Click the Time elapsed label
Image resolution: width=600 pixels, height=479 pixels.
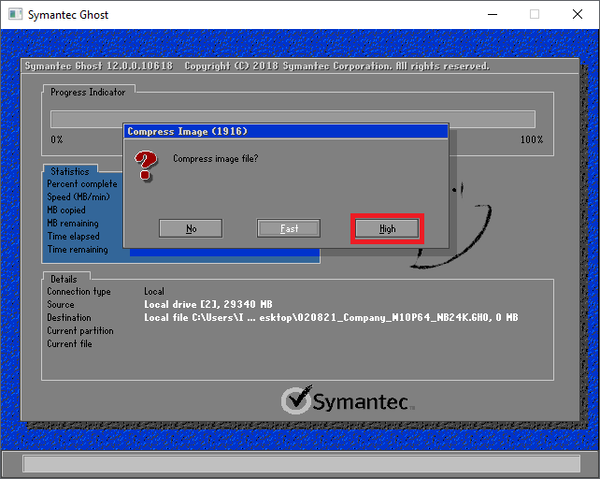pos(73,236)
